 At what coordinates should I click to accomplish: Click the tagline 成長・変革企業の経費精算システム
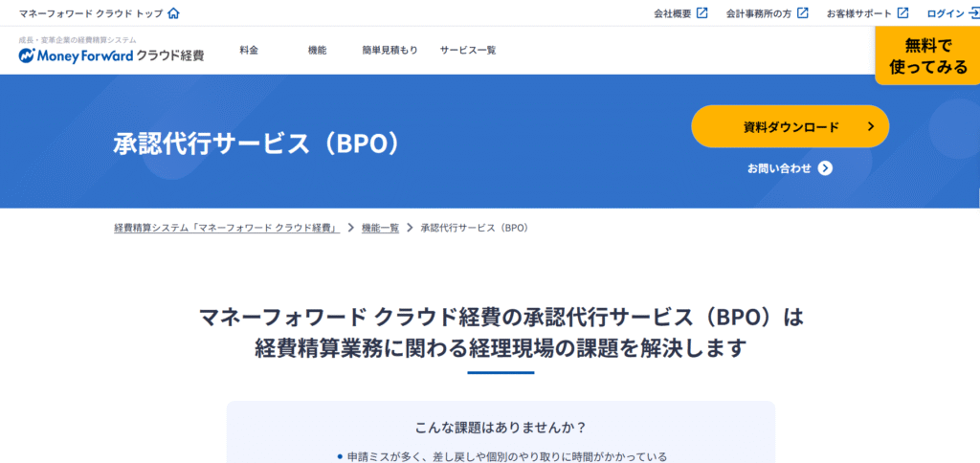pyautogui.click(x=78, y=40)
